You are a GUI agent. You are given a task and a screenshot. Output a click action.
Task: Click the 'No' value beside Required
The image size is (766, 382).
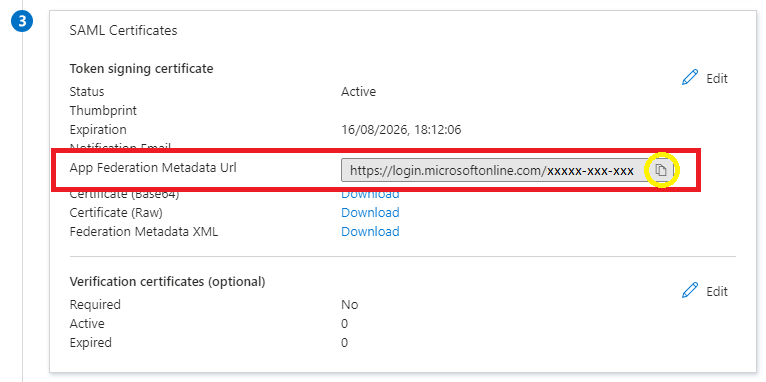[x=350, y=305]
